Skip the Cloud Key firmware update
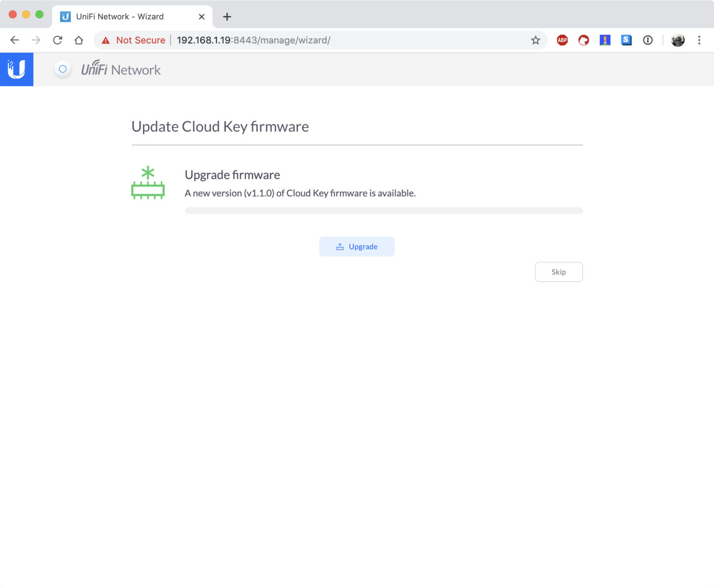Image resolution: width=714 pixels, height=588 pixels. (559, 272)
